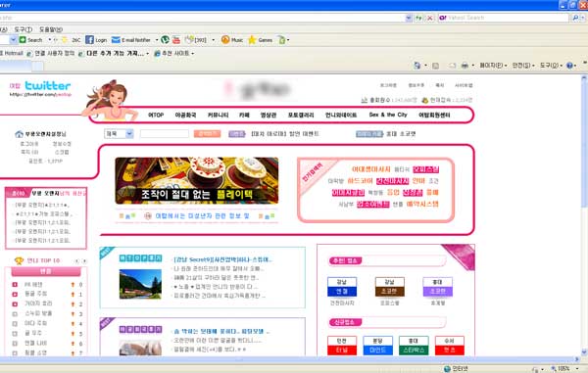Click the address bar refresh button
The image size is (588, 373).
pyautogui.click(x=418, y=18)
